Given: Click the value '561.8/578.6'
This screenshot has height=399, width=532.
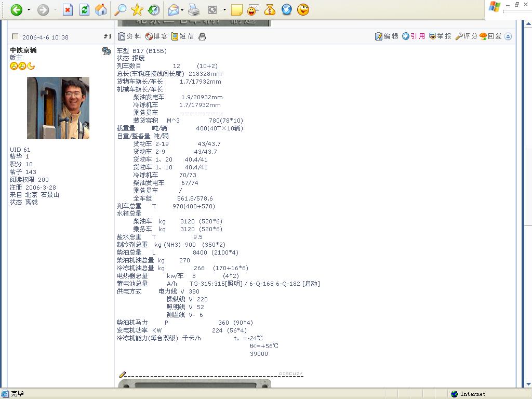Looking at the screenshot, I should tap(195, 198).
